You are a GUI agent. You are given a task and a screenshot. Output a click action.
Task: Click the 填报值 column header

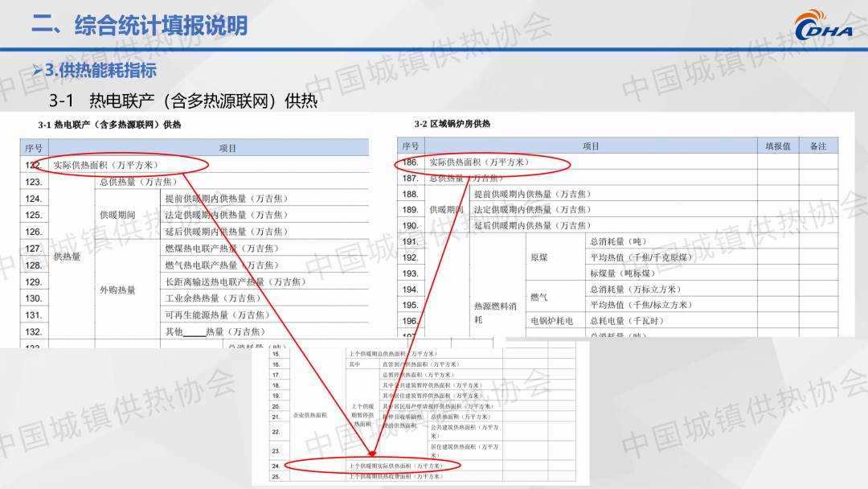coord(777,146)
